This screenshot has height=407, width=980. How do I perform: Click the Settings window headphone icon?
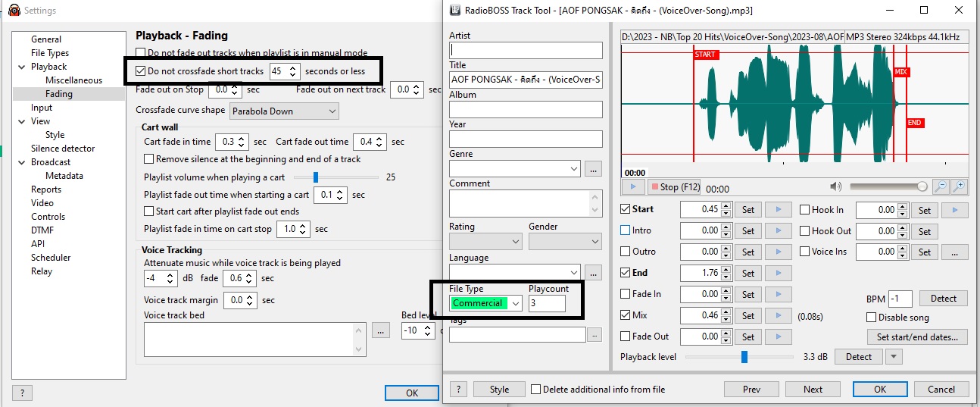[14, 11]
